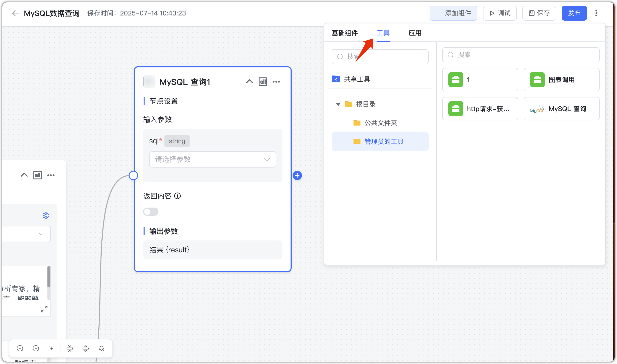Open the dropdown in the left node

click(x=26, y=234)
